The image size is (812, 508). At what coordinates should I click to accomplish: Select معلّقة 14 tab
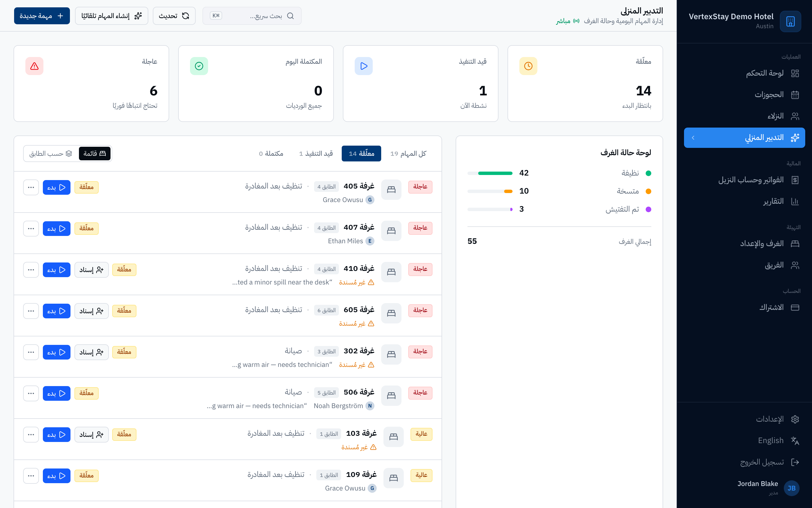pos(361,154)
